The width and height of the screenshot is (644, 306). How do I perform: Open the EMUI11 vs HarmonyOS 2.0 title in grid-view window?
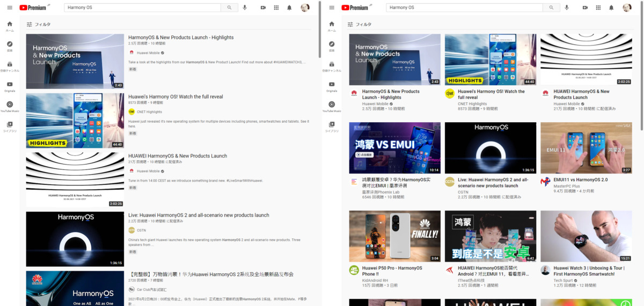tap(581, 180)
